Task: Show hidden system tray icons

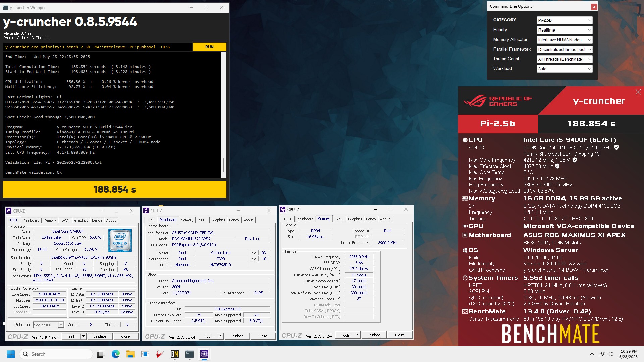Action: (592, 354)
